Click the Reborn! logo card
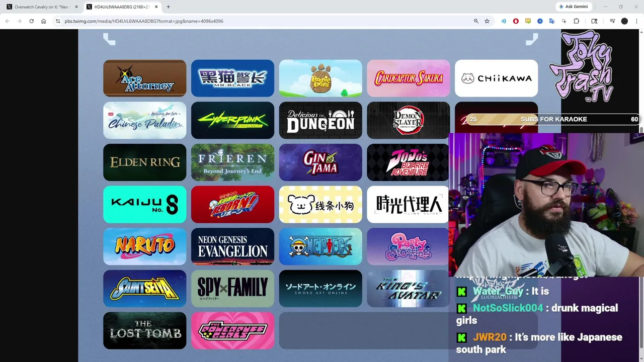644x362 pixels. [232, 204]
